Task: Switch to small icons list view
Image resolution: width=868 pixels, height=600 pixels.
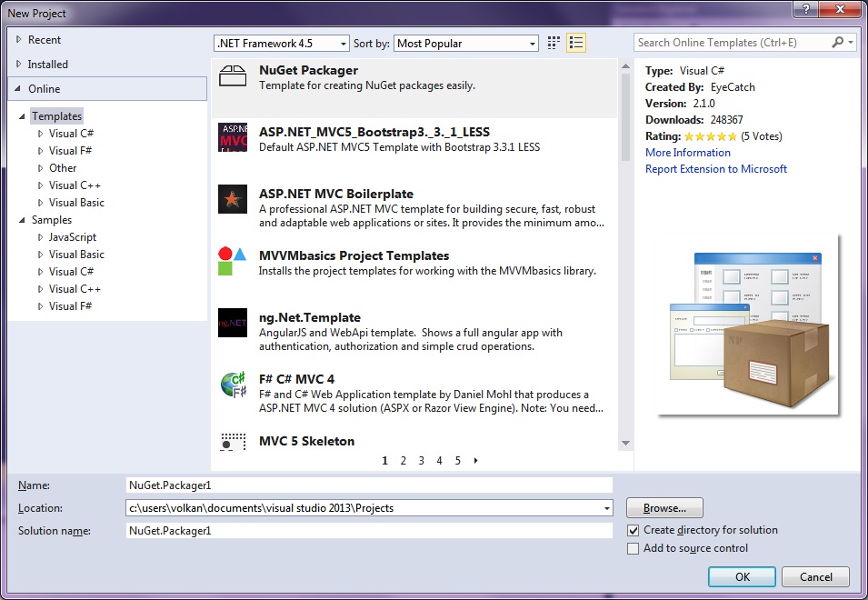Action: coord(576,43)
